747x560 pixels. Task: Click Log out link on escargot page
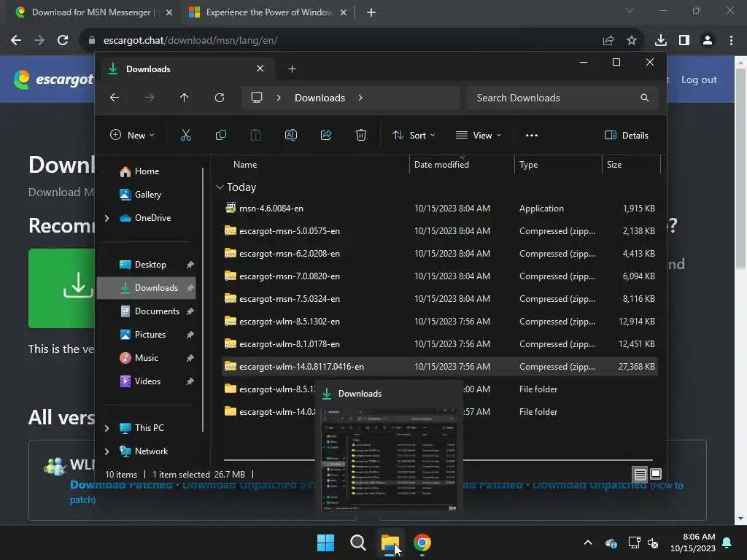699,80
